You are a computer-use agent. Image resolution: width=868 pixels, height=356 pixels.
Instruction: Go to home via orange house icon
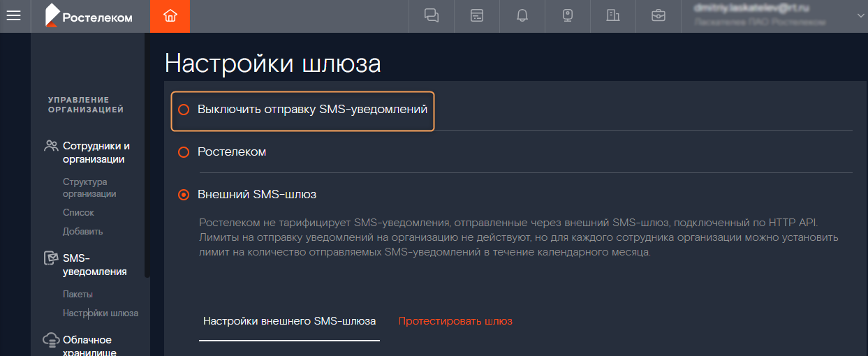click(170, 16)
